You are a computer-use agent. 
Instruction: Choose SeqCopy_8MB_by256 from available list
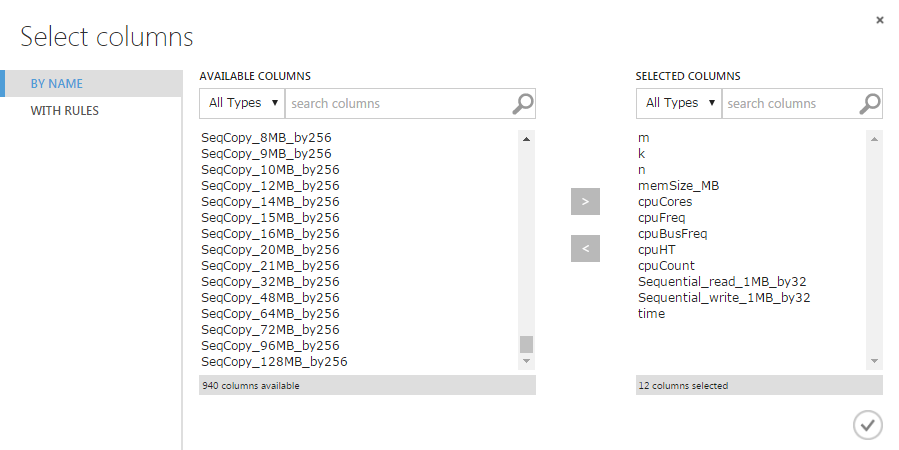click(x=266, y=137)
